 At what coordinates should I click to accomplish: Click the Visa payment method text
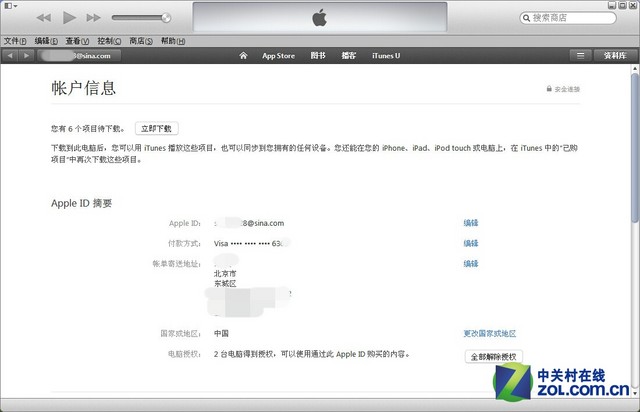[251, 243]
